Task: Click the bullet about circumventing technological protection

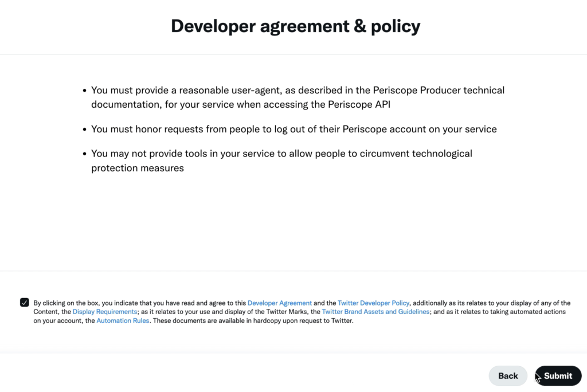Action: pos(281,160)
